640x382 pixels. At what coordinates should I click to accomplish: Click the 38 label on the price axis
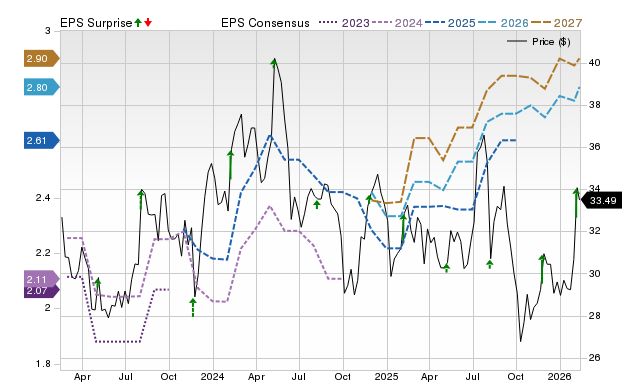pos(594,105)
